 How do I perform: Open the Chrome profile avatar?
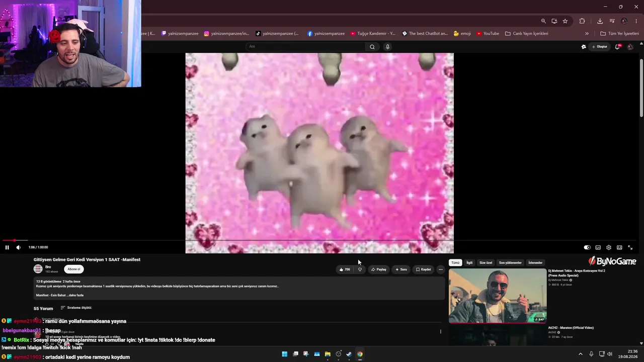click(624, 21)
